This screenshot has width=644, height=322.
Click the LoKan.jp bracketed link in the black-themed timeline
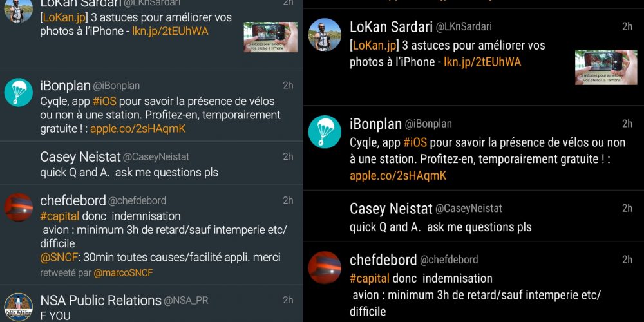click(374, 45)
